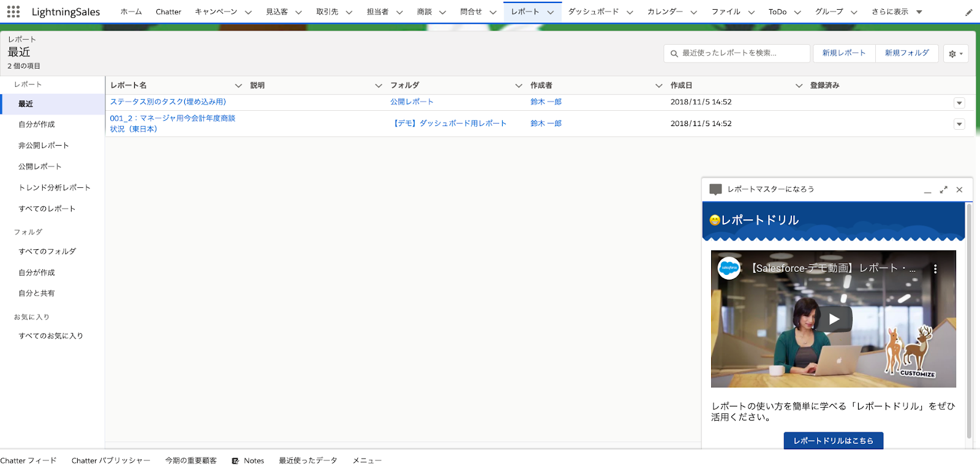Open the 見込客 tab dropdown chevron
980x472 pixels.
click(x=298, y=12)
